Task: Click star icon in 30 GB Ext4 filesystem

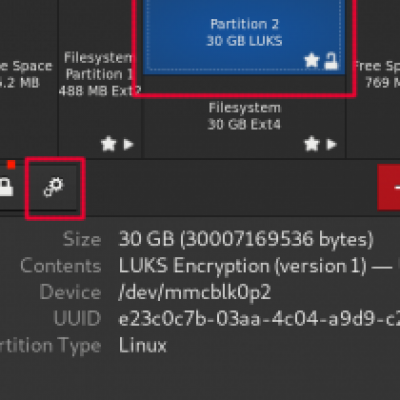Action: click(x=312, y=144)
